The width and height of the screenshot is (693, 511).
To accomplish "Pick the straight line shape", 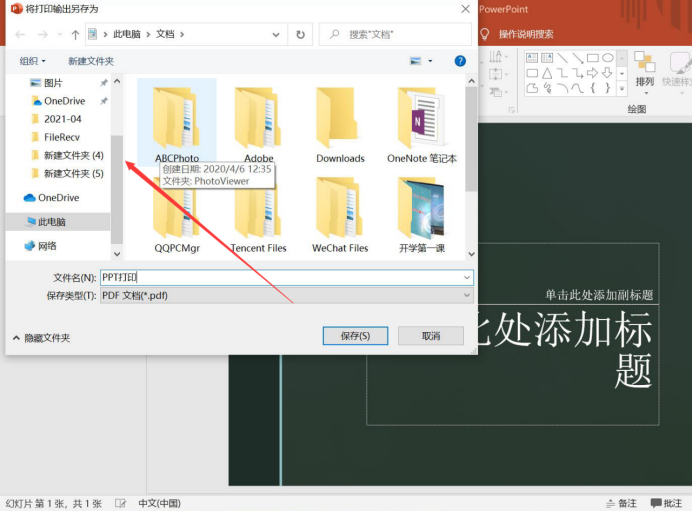I will tap(563, 58).
